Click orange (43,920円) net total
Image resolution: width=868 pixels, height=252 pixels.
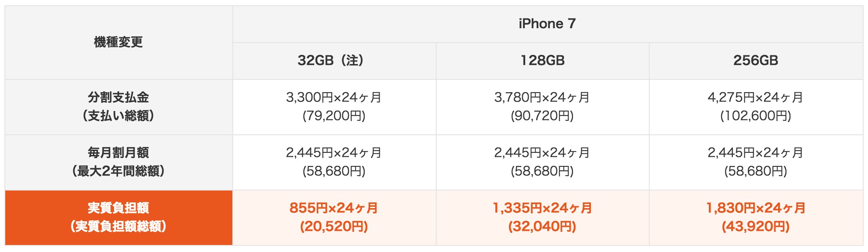coord(756,227)
